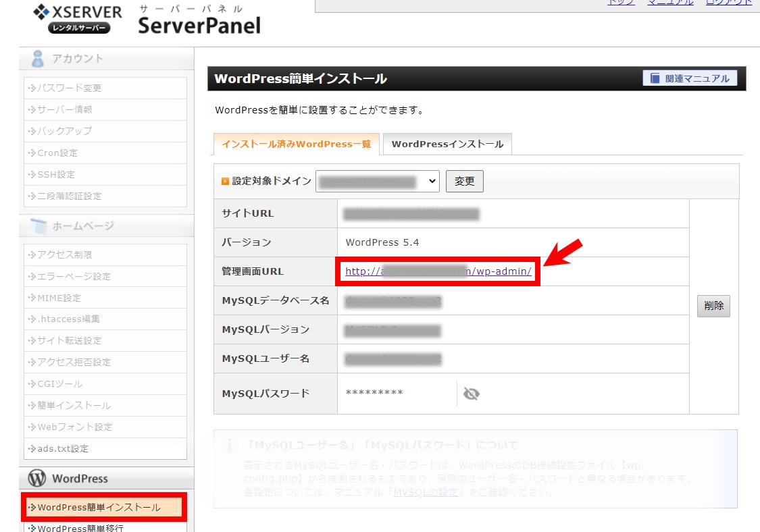
Task: Open the バックアップ menu item
Action: tap(64, 131)
